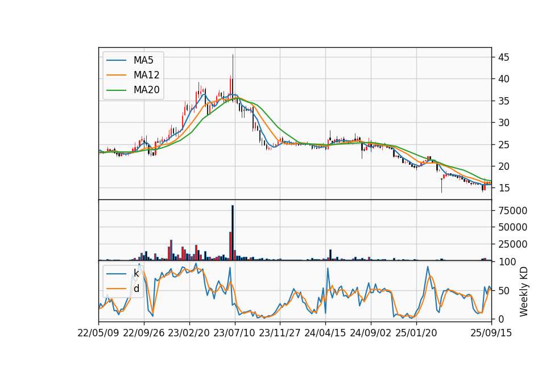Click the price axis value 20
The width and height of the screenshot is (546, 392).
click(503, 166)
